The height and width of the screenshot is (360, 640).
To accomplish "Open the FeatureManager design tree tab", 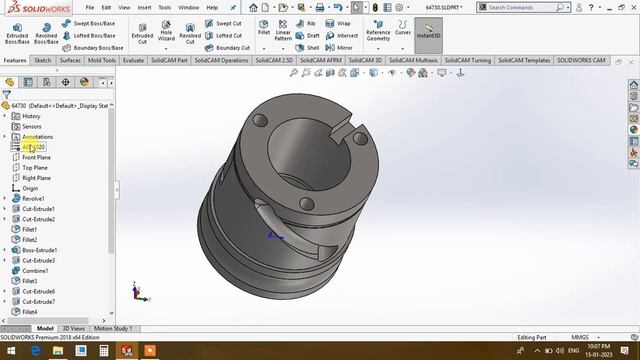I will tap(9, 82).
